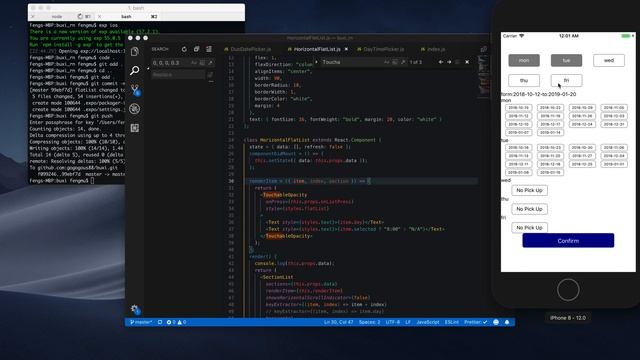The width and height of the screenshot is (640, 360).
Task: Collapse the replace toggle arrow in sidebar search
Action: pos(148,69)
